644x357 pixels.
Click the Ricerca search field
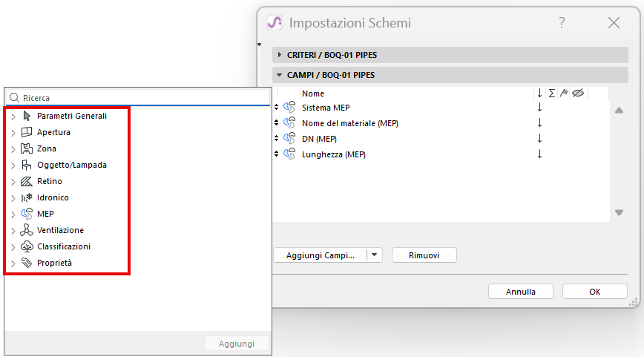click(x=141, y=97)
